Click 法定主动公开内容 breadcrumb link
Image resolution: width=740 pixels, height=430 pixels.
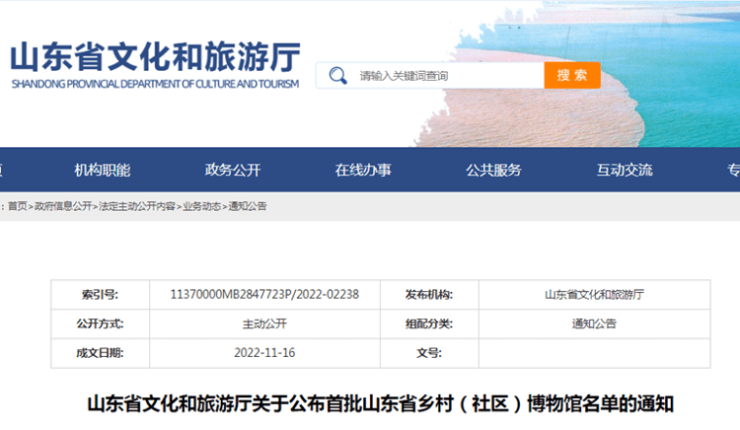(x=137, y=206)
